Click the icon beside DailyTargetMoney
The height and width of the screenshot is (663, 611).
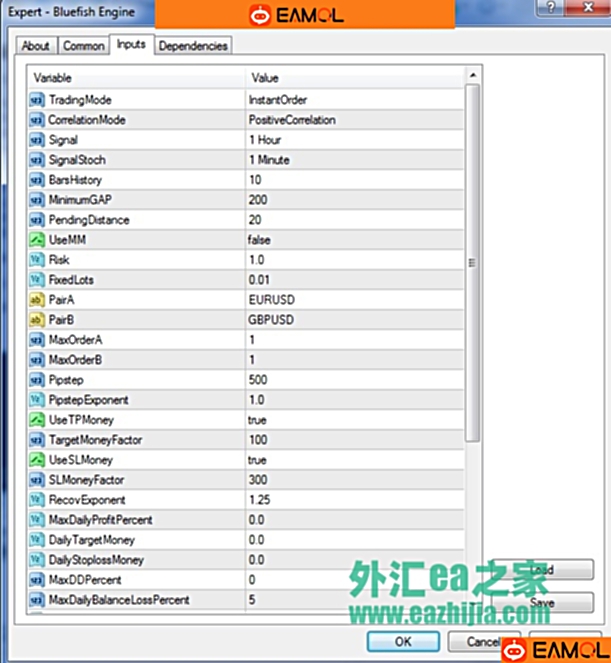pyautogui.click(x=37, y=540)
